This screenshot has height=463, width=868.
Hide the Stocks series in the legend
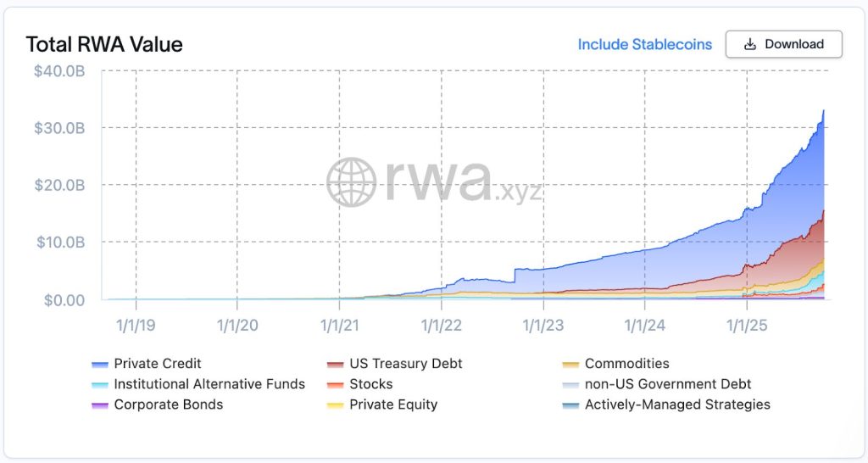click(x=359, y=384)
